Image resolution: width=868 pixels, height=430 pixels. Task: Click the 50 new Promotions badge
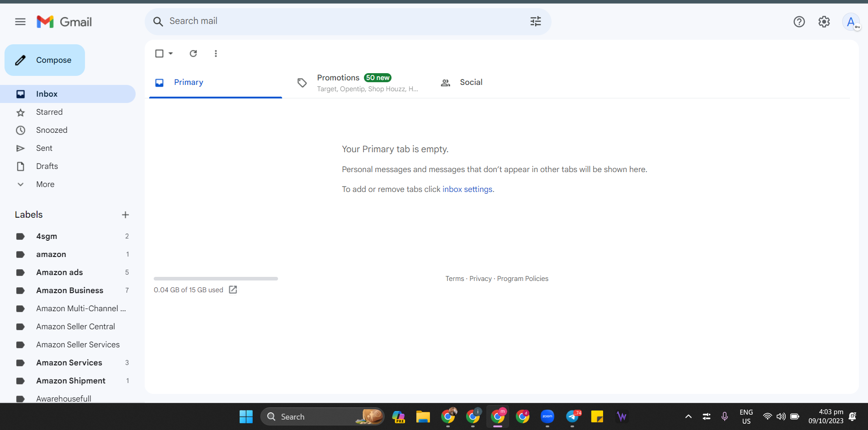click(x=377, y=78)
